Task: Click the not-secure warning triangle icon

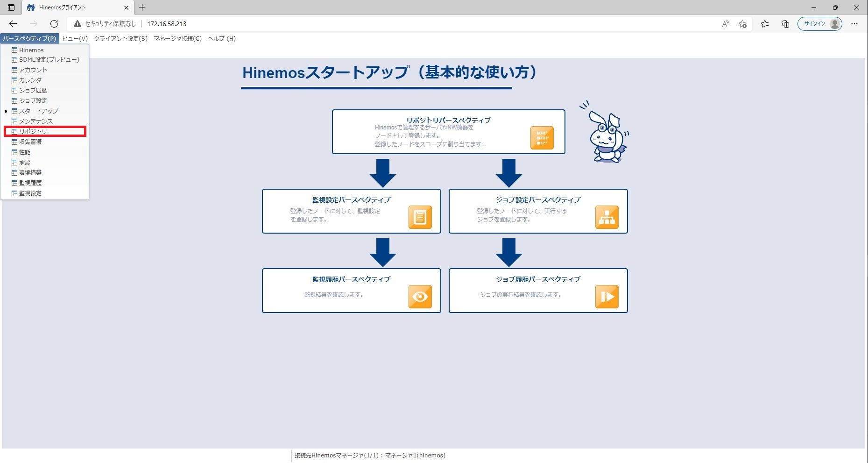Action: pos(78,23)
